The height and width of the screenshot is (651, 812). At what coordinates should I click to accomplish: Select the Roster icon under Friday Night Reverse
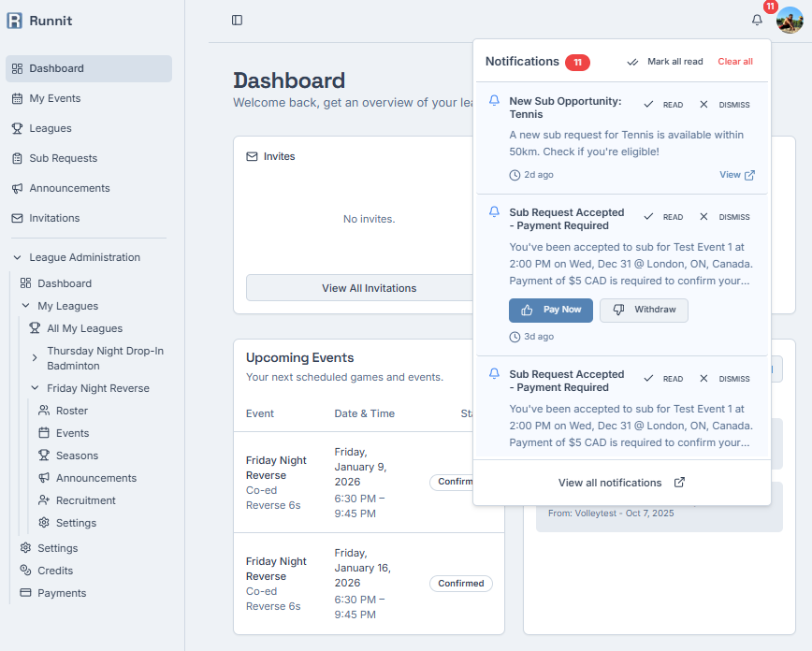pyautogui.click(x=44, y=410)
